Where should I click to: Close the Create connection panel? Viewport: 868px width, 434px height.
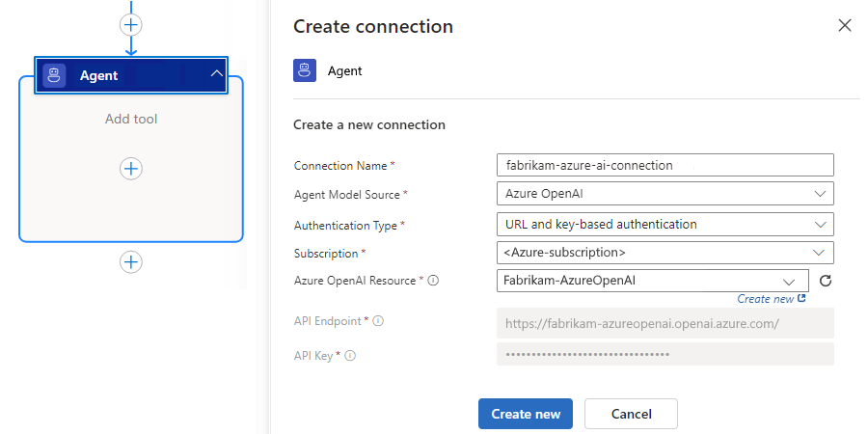click(845, 26)
